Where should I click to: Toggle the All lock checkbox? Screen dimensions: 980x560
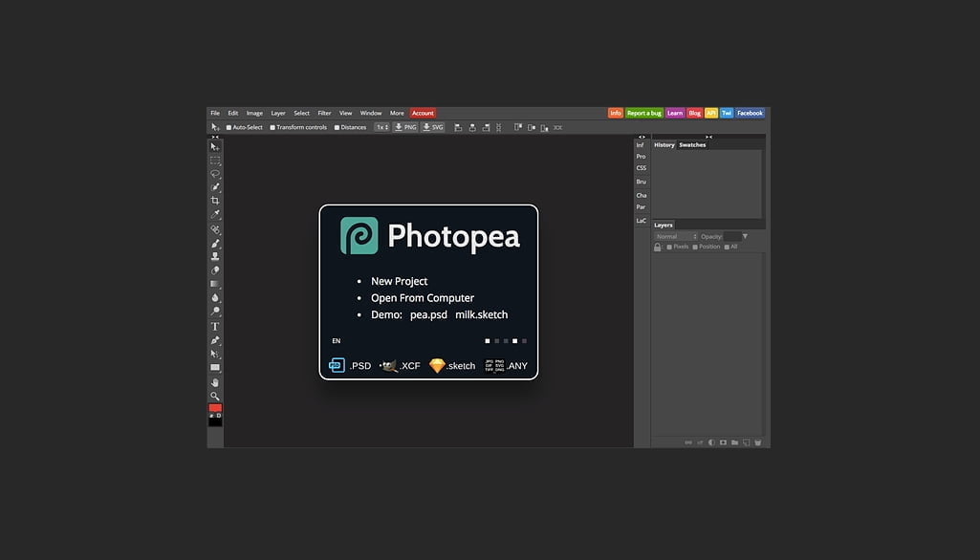[x=727, y=247]
